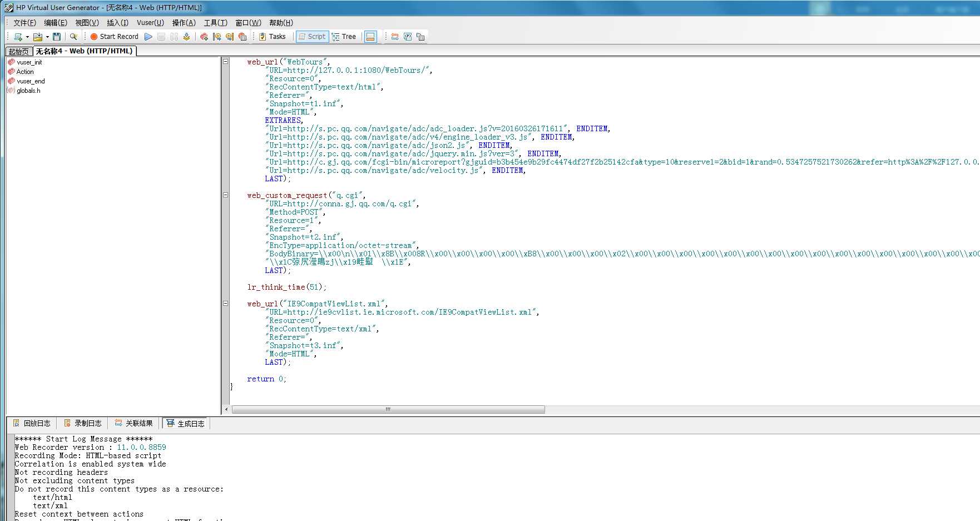Open the New Script dropdown arrow

27,37
